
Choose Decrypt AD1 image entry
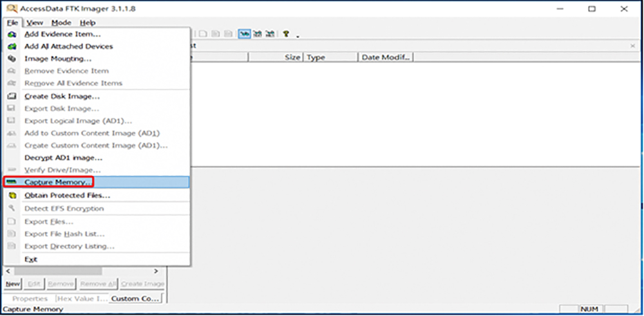97,158
